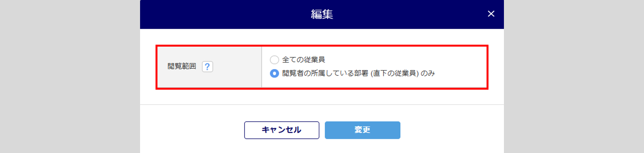The height and width of the screenshot is (153, 644).
Task: Click blank footer area right of 変更
Action: pyautogui.click(x=452, y=130)
